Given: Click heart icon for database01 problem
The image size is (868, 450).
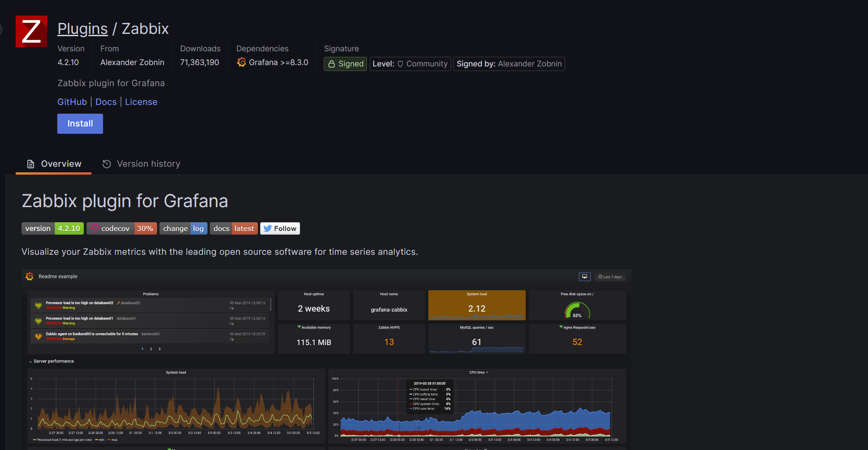Looking at the screenshot, I should pos(38,321).
